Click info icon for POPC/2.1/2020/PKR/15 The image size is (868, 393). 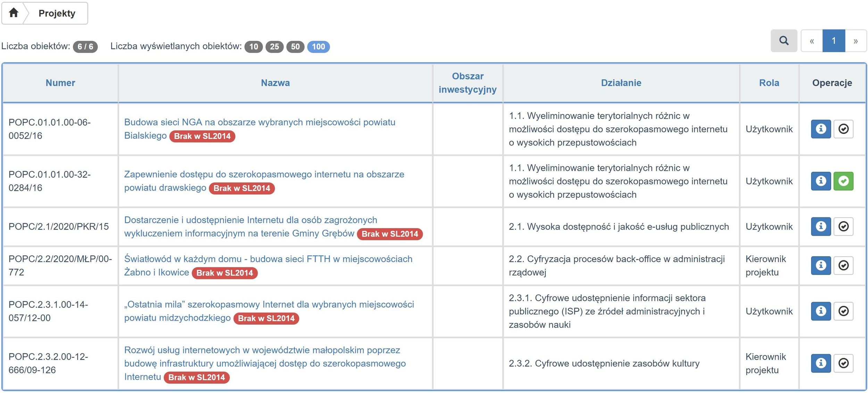pos(820,226)
